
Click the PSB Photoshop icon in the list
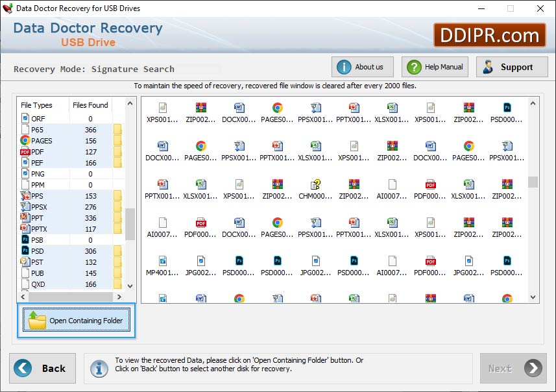(25, 240)
